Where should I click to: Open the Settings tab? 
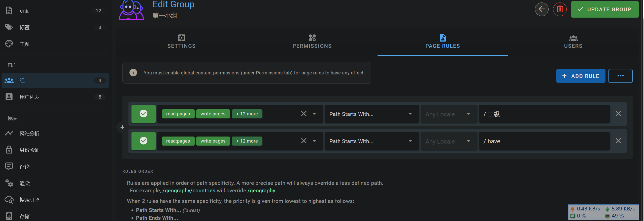(x=181, y=42)
